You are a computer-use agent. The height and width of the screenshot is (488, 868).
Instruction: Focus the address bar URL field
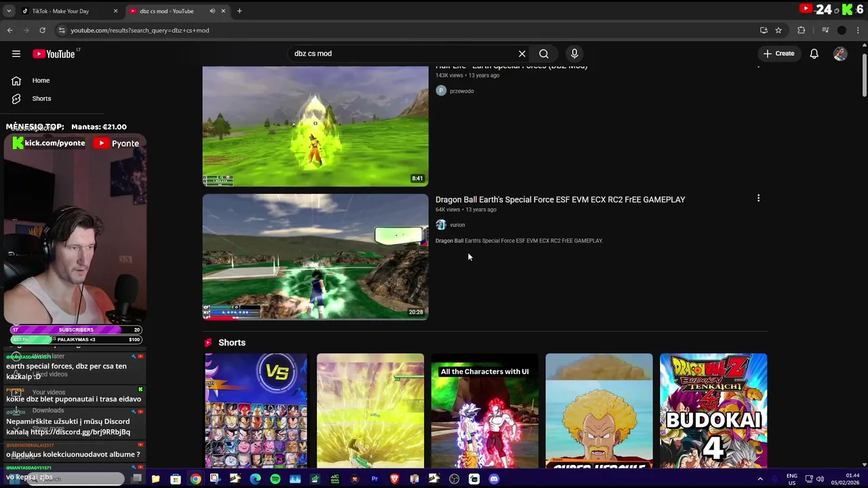(x=407, y=30)
